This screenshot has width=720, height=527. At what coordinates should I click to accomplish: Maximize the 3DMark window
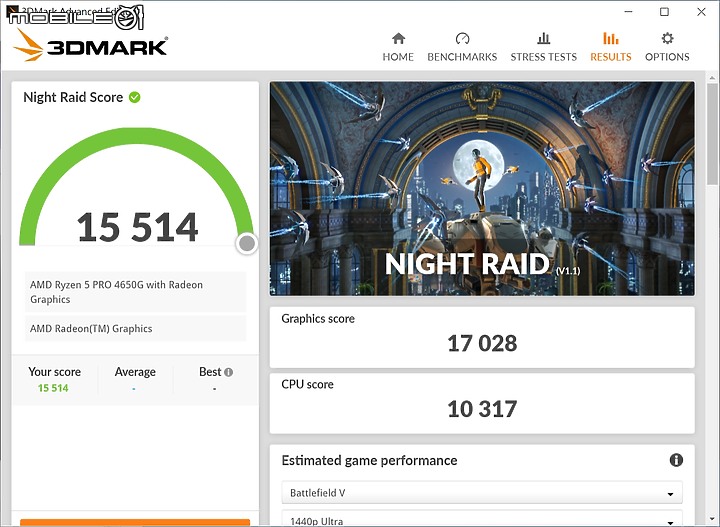coord(664,11)
